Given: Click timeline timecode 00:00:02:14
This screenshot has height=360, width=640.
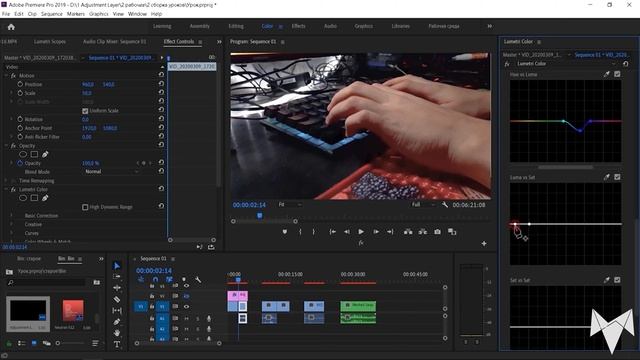Looking at the screenshot, I should [154, 271].
